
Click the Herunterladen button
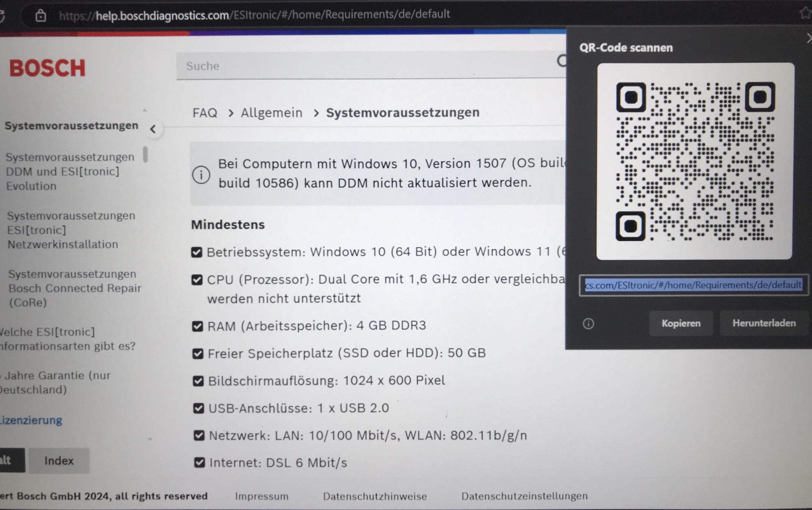point(764,323)
